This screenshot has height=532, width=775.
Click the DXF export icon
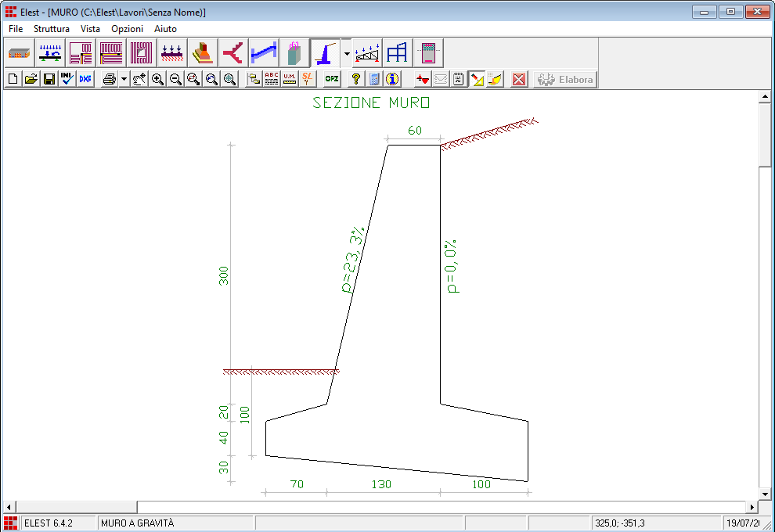(85, 79)
